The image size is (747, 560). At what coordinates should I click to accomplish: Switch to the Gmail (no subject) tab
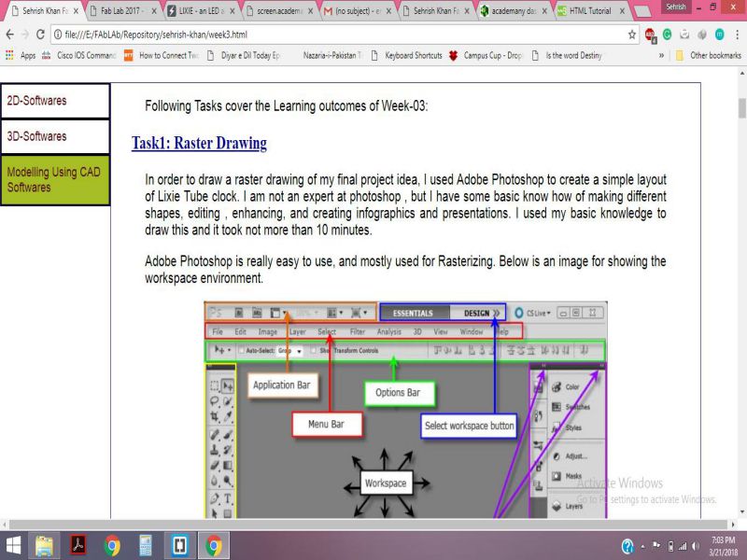[x=357, y=11]
